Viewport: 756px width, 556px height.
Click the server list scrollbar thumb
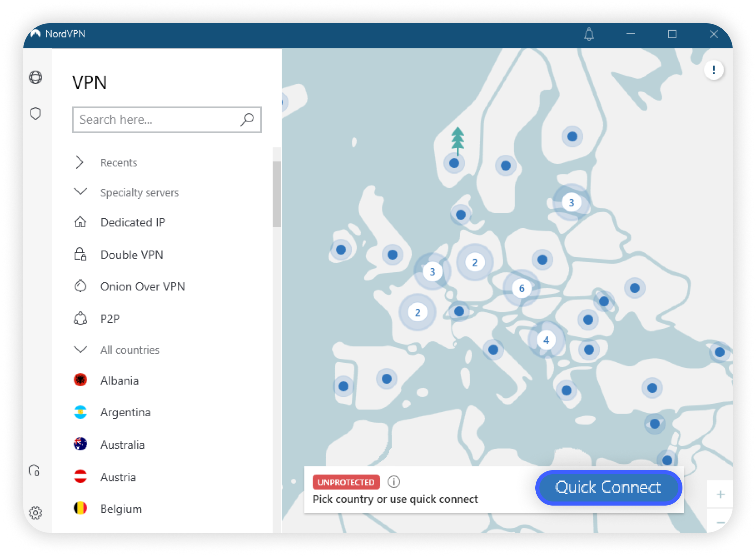[x=277, y=194]
